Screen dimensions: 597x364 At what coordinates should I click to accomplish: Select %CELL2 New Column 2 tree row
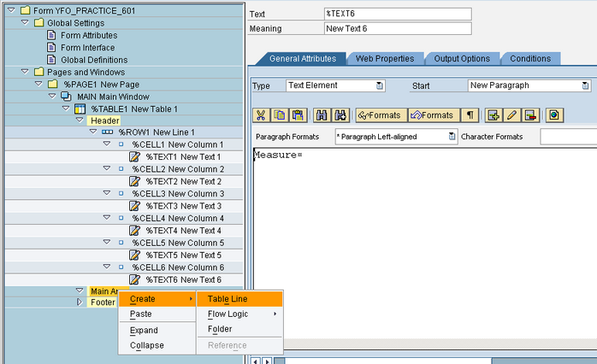124,169
